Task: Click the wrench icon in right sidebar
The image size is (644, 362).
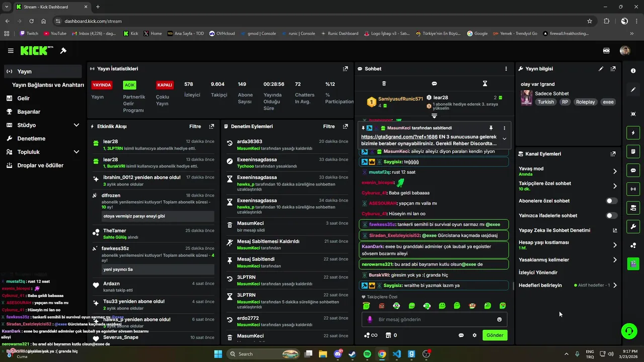Action: 633,226
